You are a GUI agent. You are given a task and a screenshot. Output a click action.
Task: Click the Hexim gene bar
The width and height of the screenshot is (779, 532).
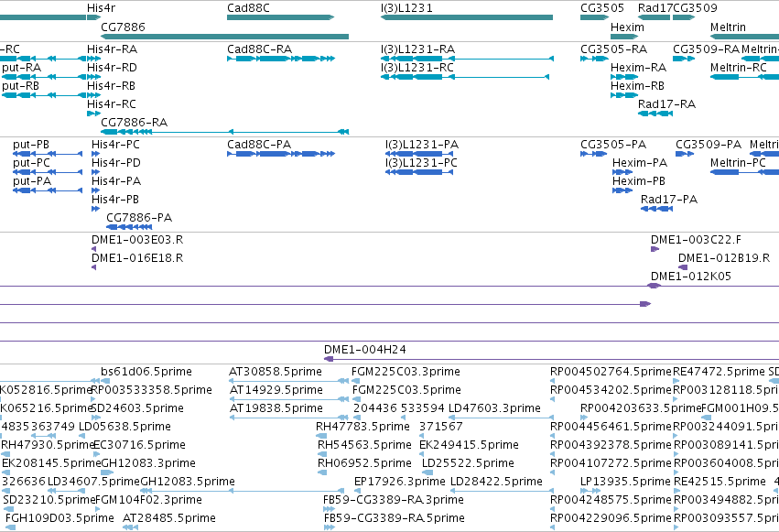point(624,37)
